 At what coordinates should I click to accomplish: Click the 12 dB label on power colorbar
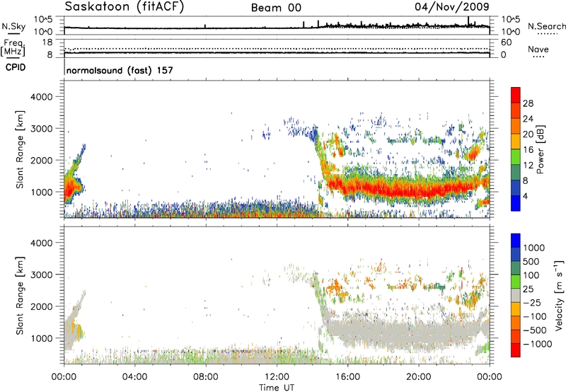[x=528, y=166]
